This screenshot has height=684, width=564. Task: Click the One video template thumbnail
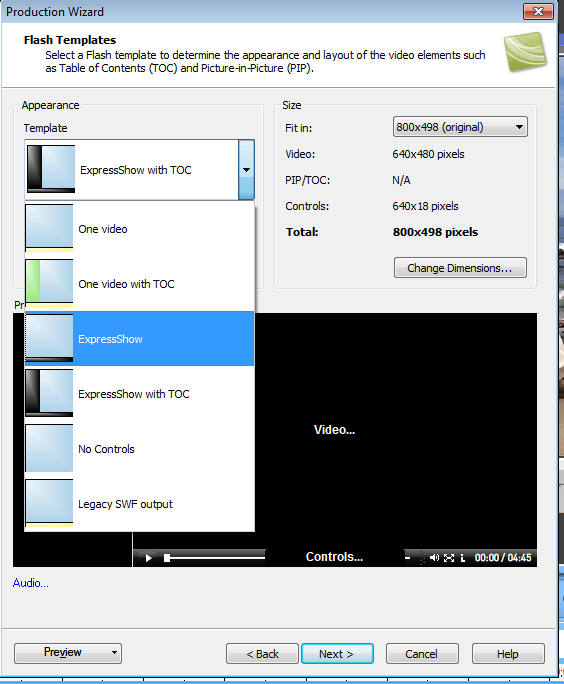click(x=49, y=229)
